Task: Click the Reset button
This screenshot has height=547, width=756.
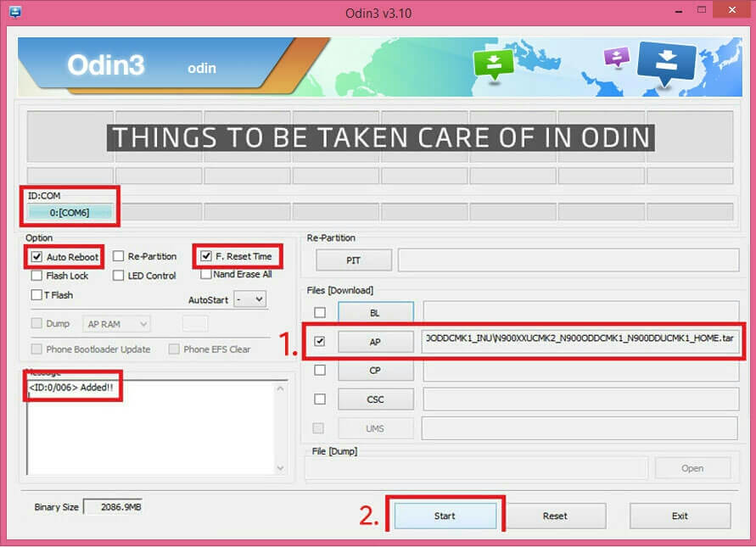Action: 556,516
